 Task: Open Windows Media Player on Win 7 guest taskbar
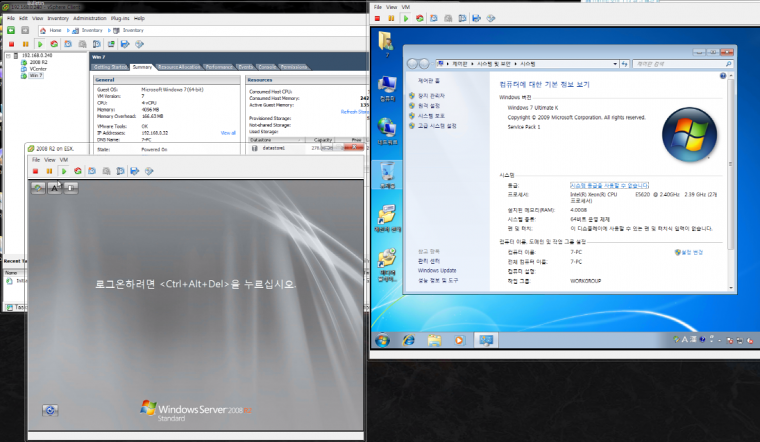pos(459,340)
